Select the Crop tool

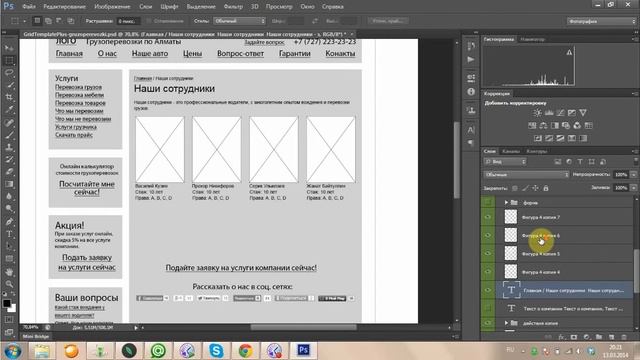point(9,98)
